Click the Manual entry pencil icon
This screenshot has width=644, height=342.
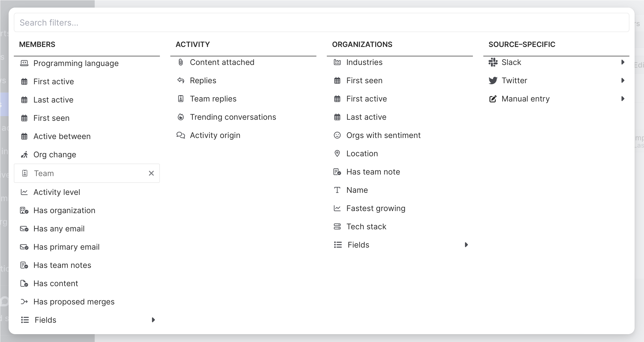[x=493, y=99]
